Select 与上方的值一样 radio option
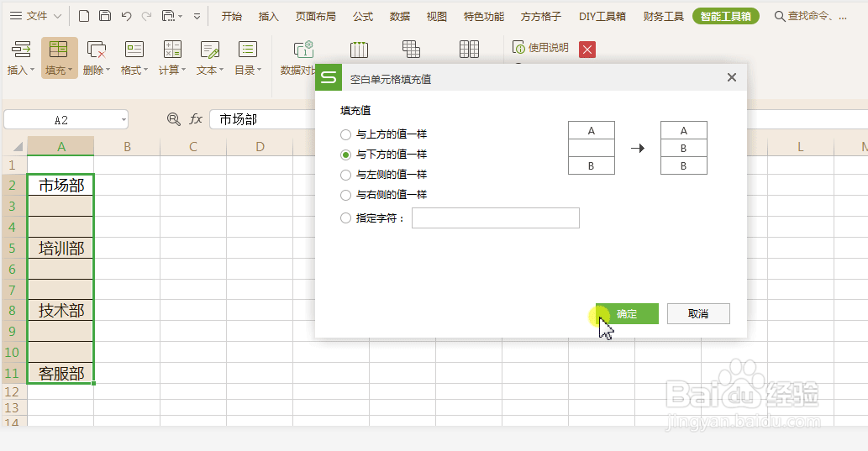This screenshot has height=451, width=868. pyautogui.click(x=345, y=134)
